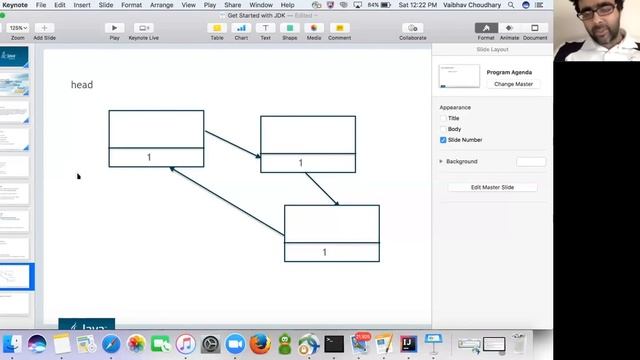
Task: Open Safari from the Dock
Action: (111, 344)
